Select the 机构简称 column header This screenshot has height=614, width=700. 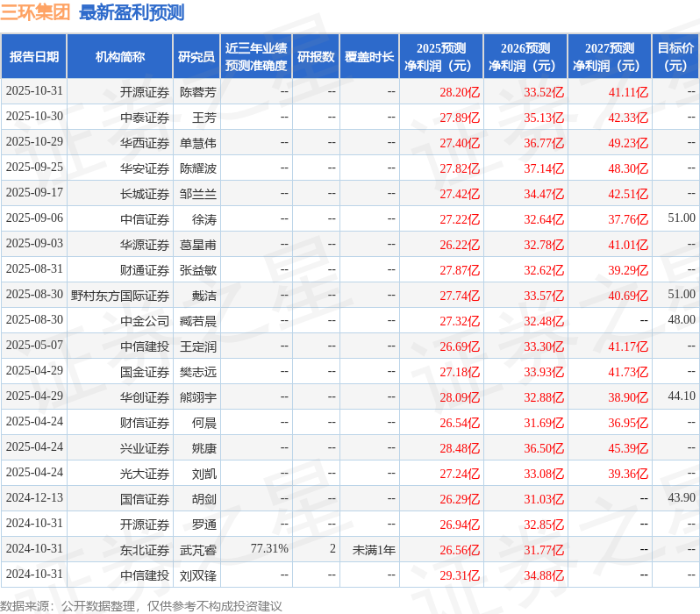(x=119, y=57)
